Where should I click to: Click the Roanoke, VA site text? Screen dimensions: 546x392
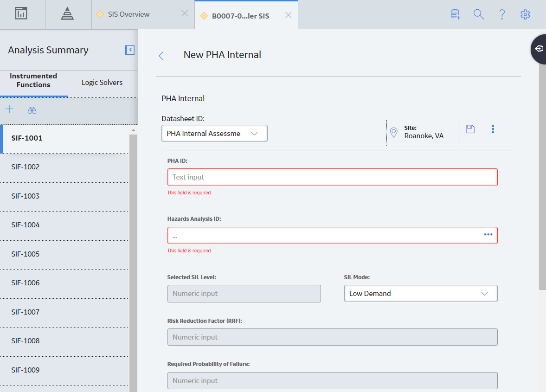[x=424, y=136]
